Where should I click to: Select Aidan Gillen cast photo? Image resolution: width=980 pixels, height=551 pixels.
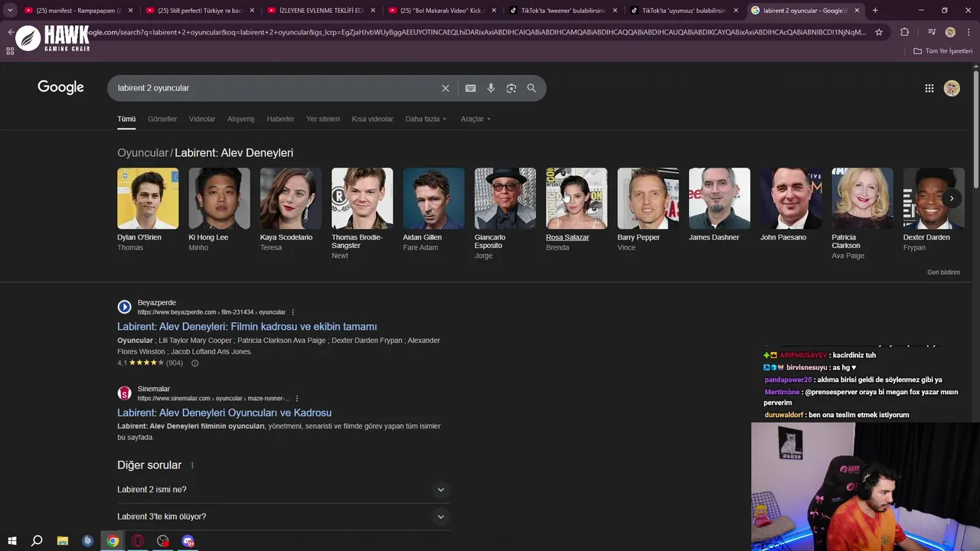coord(433,198)
